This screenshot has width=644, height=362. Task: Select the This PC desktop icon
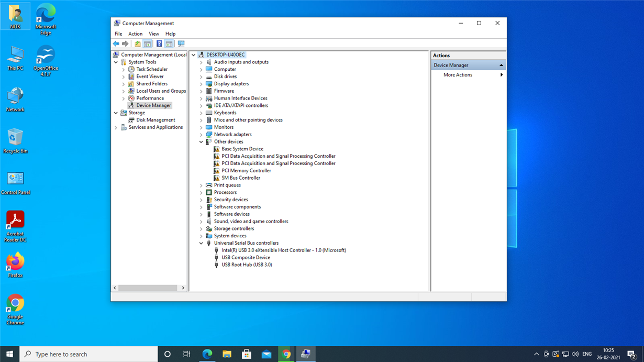click(15, 58)
